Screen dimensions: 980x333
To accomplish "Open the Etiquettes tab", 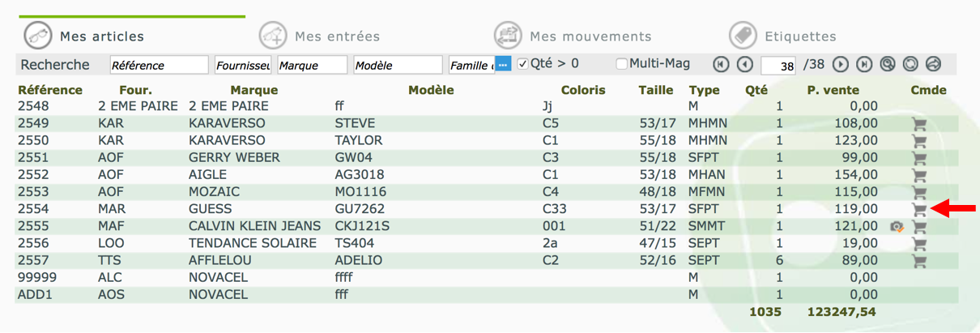I will point(782,36).
